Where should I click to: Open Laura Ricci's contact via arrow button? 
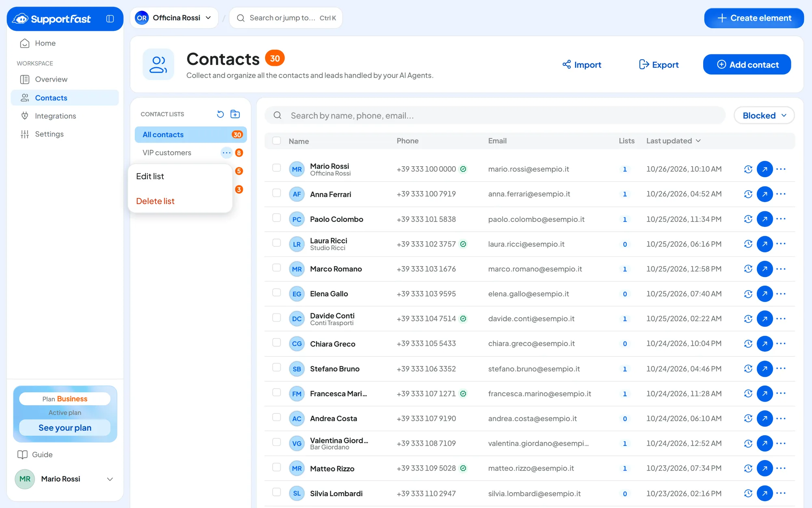tap(764, 244)
